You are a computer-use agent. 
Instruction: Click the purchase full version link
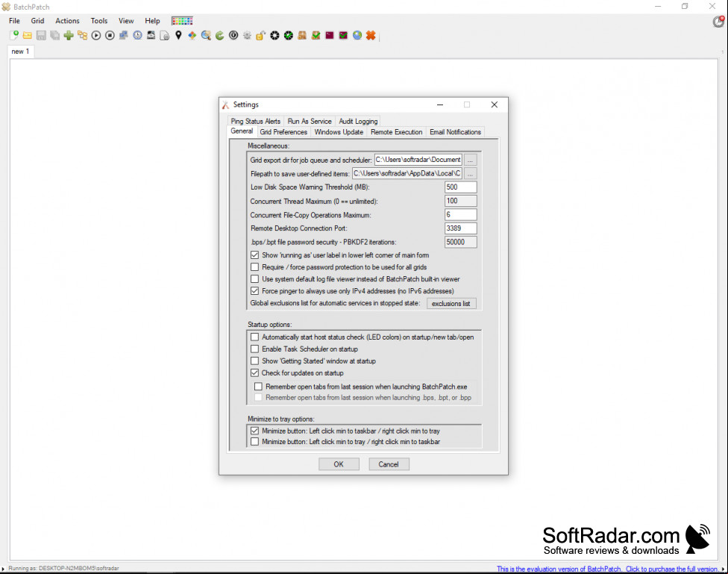[x=607, y=569]
